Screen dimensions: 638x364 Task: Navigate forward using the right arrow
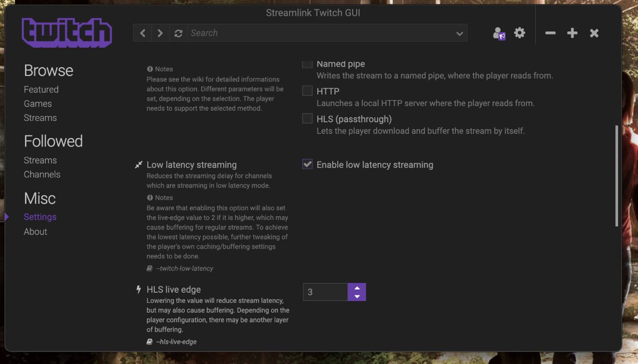pos(160,33)
